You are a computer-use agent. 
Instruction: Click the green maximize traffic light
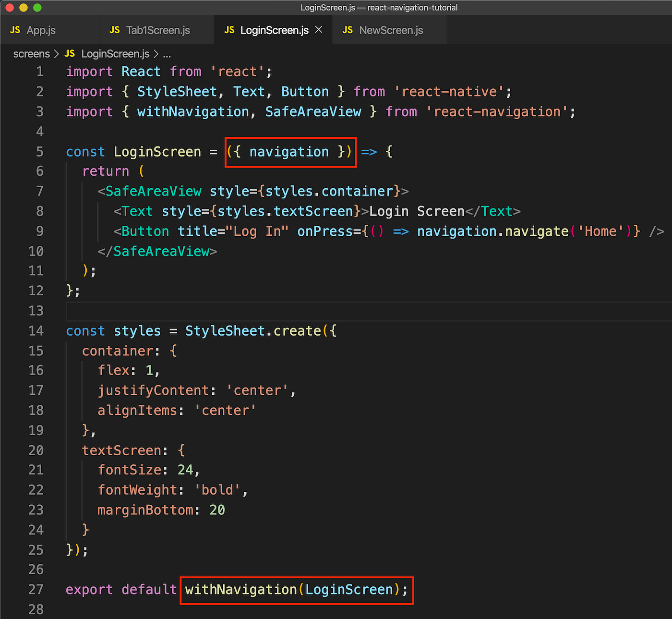(x=36, y=8)
